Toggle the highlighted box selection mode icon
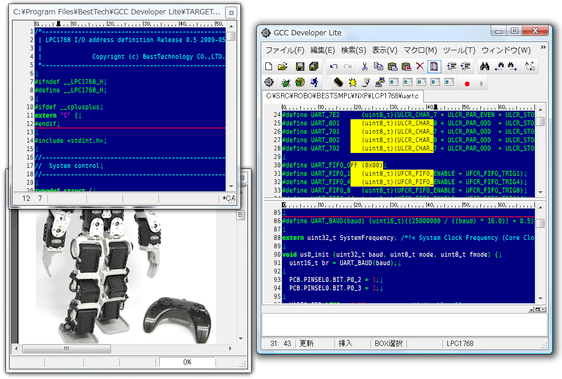Image resolution: width=562 pixels, height=379 pixels. click(x=434, y=66)
